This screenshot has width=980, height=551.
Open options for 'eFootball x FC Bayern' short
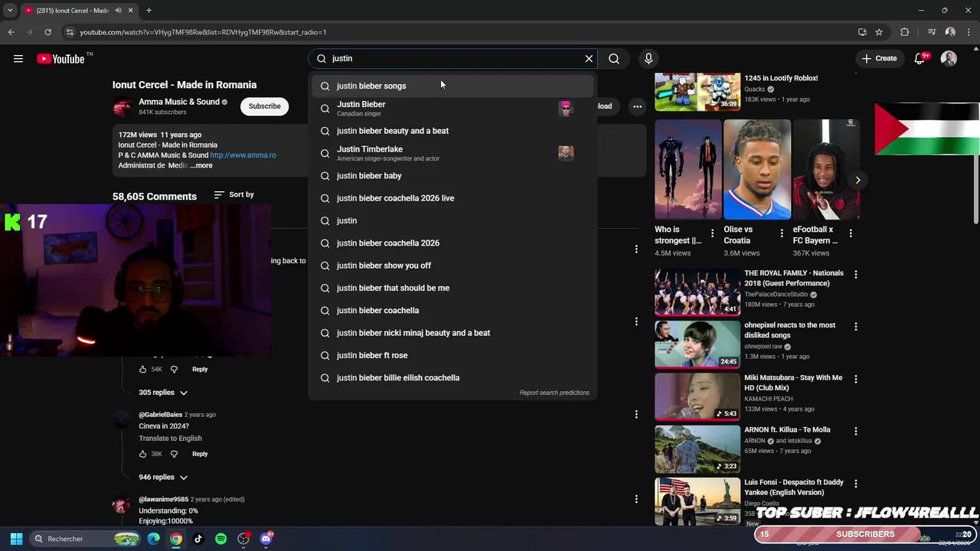point(851,233)
